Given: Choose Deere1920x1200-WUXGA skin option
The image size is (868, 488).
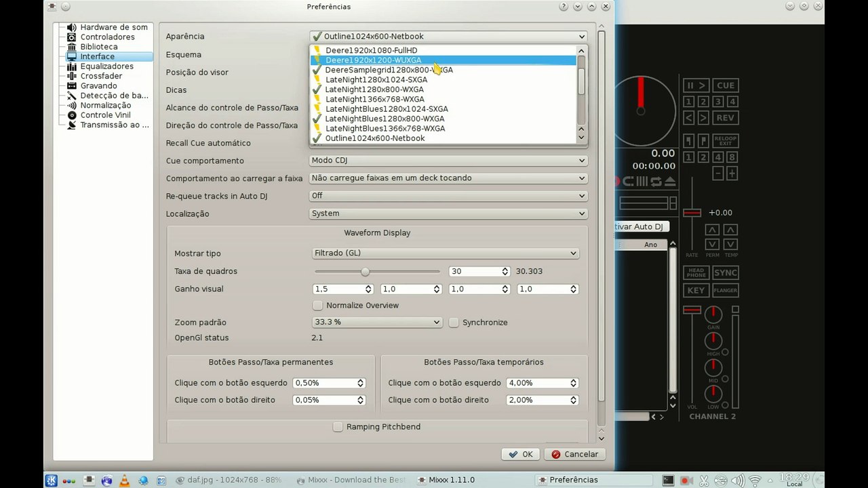Looking at the screenshot, I should 443,60.
